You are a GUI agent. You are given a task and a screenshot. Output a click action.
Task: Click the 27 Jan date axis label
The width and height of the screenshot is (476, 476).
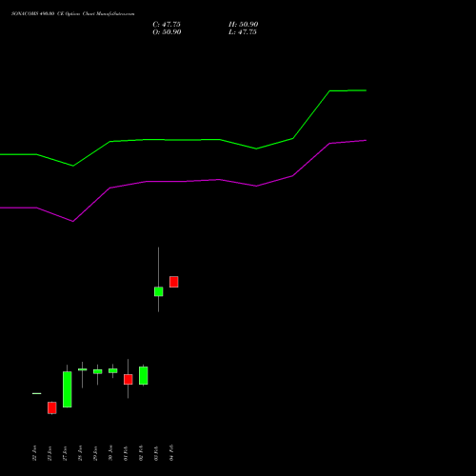click(x=65, y=453)
